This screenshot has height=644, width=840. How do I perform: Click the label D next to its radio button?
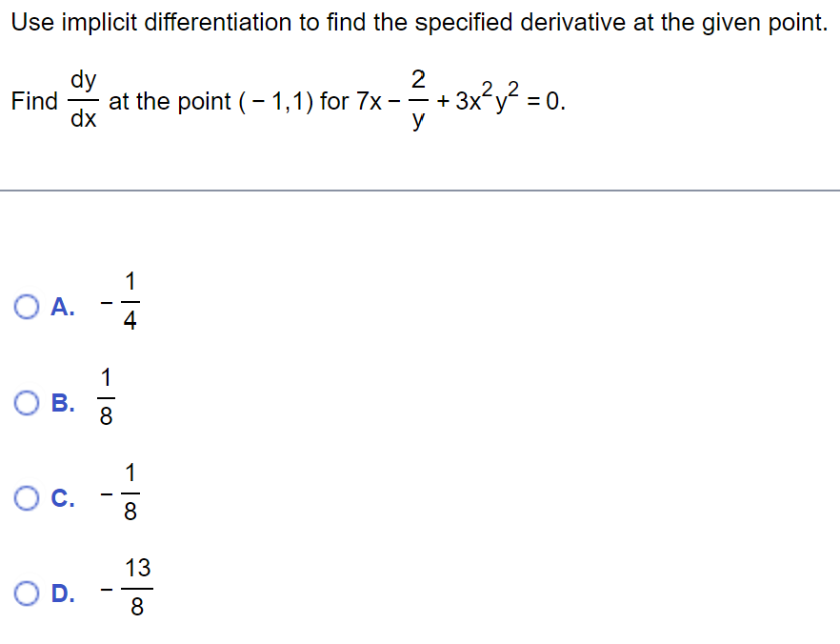tap(59, 594)
